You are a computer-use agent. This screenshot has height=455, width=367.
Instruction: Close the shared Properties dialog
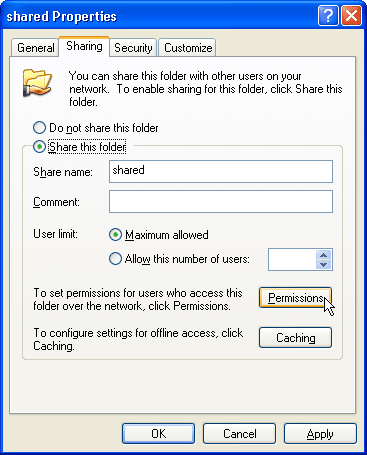coord(351,15)
